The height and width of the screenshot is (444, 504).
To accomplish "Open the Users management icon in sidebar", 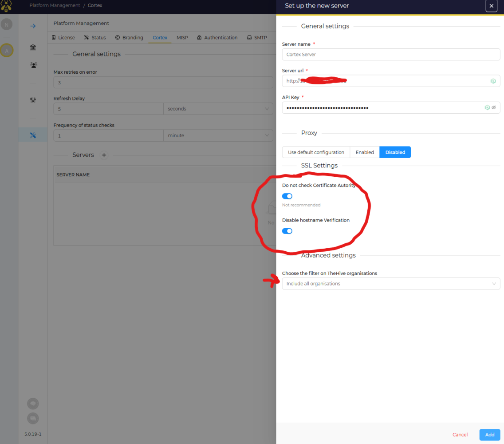I will tap(33, 65).
